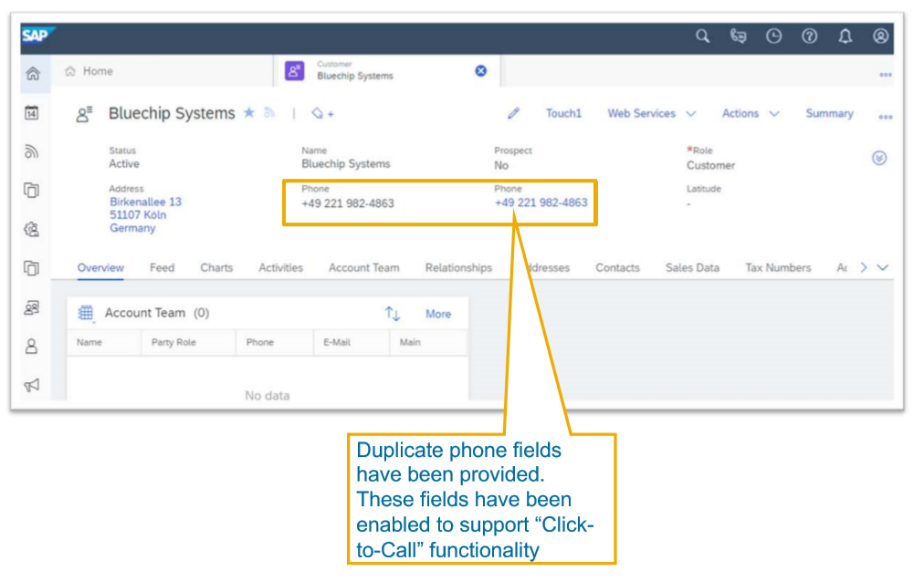Open the single person icon in sidebar
This screenshot has height=581, width=914.
point(32,346)
